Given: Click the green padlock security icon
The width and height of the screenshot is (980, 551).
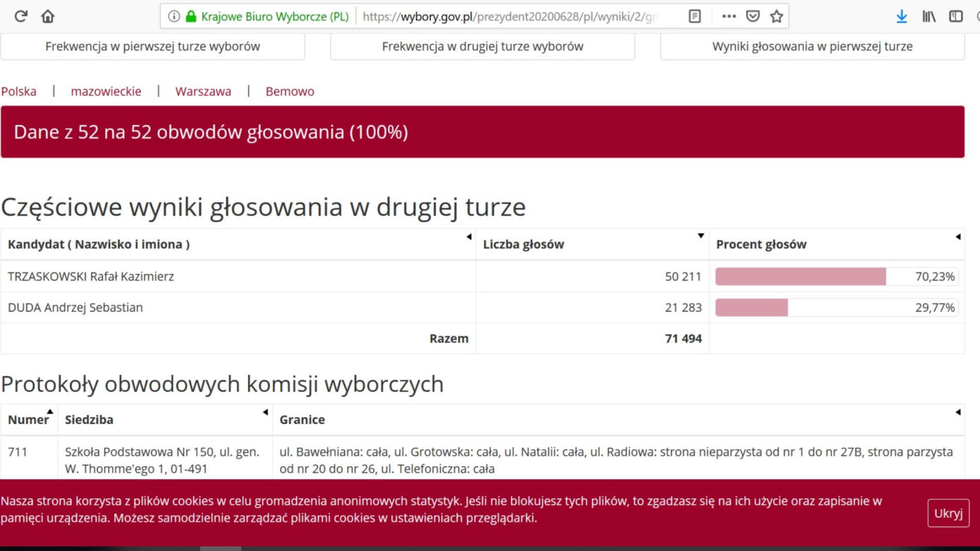Looking at the screenshot, I should pos(190,16).
